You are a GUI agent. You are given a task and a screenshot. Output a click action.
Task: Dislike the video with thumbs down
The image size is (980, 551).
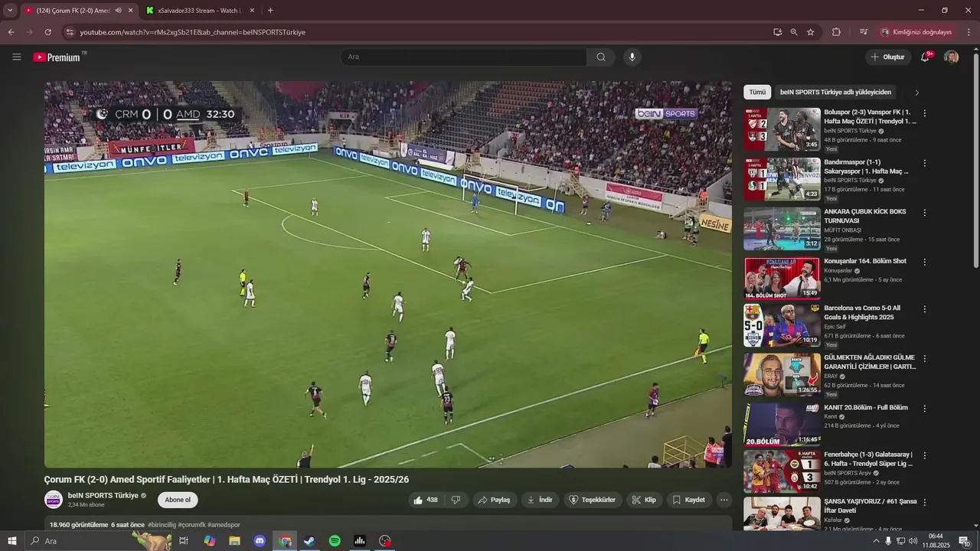[456, 500]
